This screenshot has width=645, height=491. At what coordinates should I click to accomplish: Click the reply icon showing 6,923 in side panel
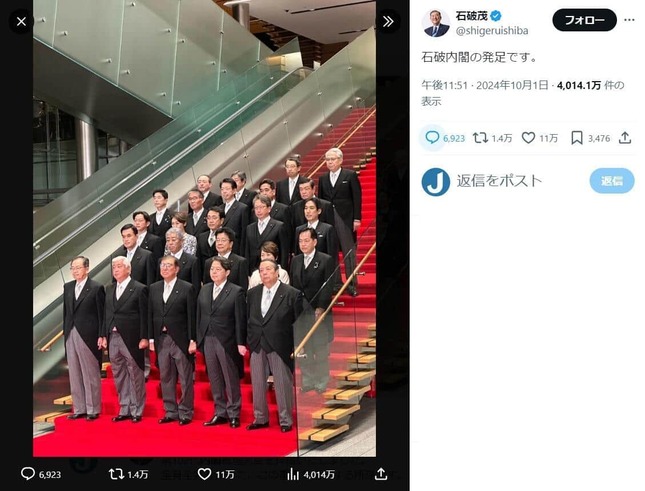pyautogui.click(x=432, y=138)
